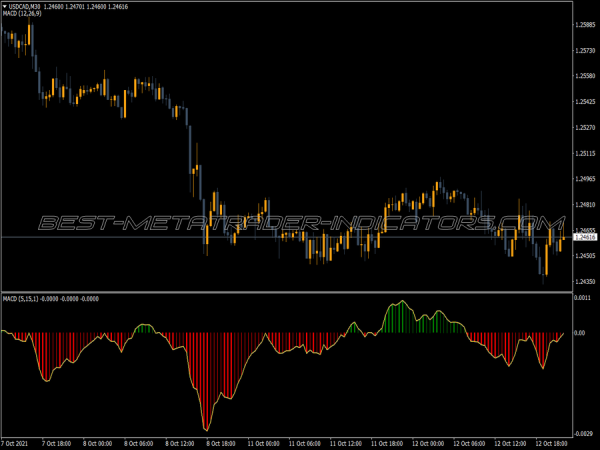Screen dimensions: 600x450
Task: Click price level 1.25580 on the scale
Action: tap(585, 76)
